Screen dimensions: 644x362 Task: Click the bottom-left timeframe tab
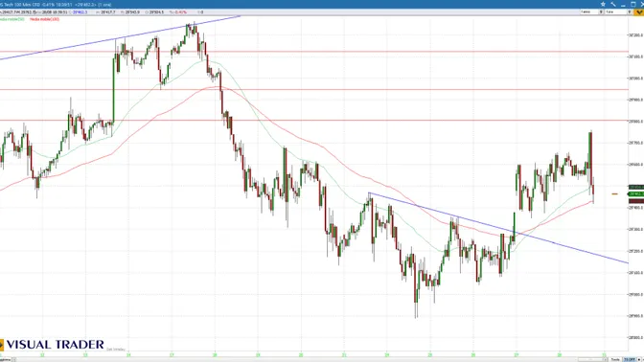coord(6,359)
